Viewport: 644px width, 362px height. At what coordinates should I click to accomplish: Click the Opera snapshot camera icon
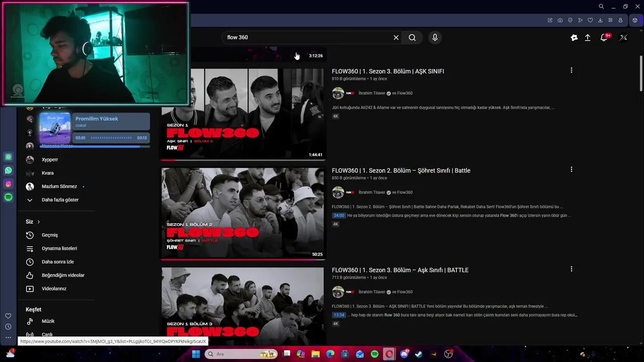pos(560,20)
